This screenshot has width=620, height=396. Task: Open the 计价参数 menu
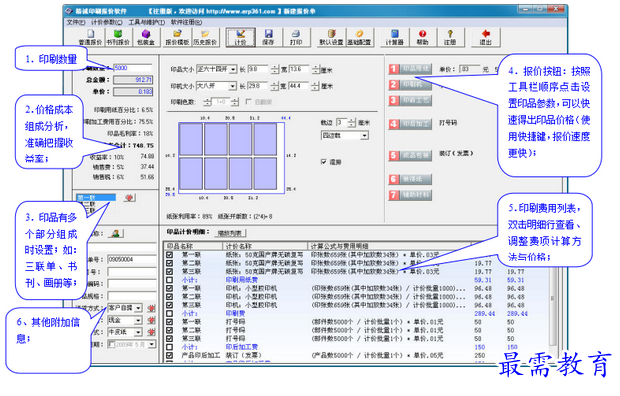point(107,22)
